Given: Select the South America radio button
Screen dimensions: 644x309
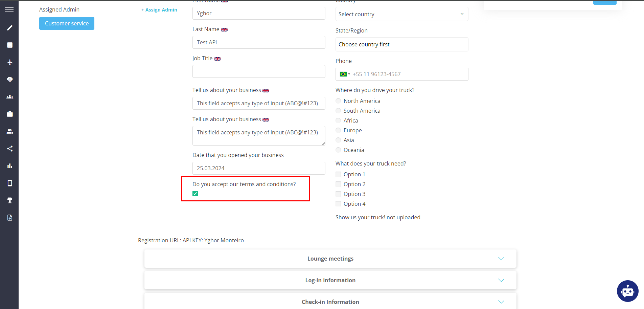Looking at the screenshot, I should pyautogui.click(x=338, y=110).
